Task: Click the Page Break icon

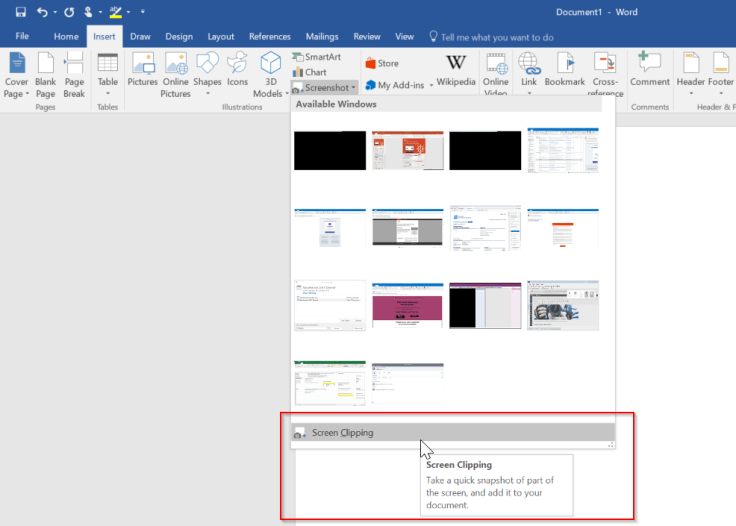Action: point(74,73)
